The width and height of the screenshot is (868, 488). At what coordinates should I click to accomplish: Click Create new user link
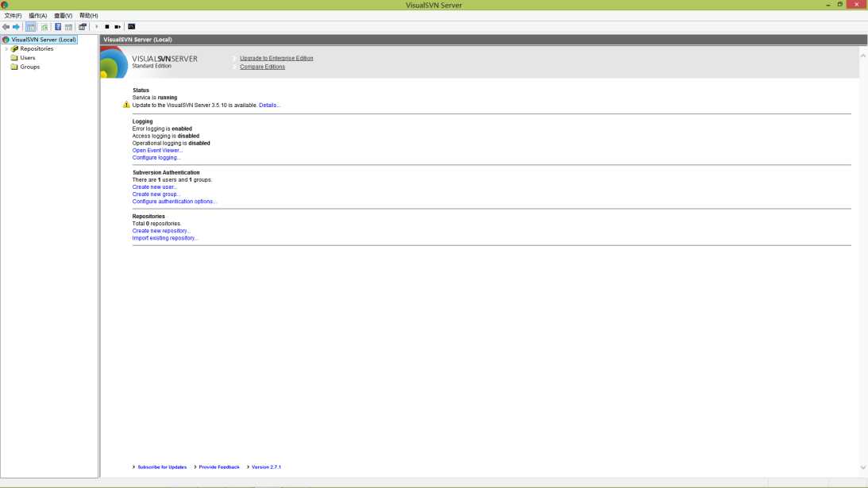point(154,187)
